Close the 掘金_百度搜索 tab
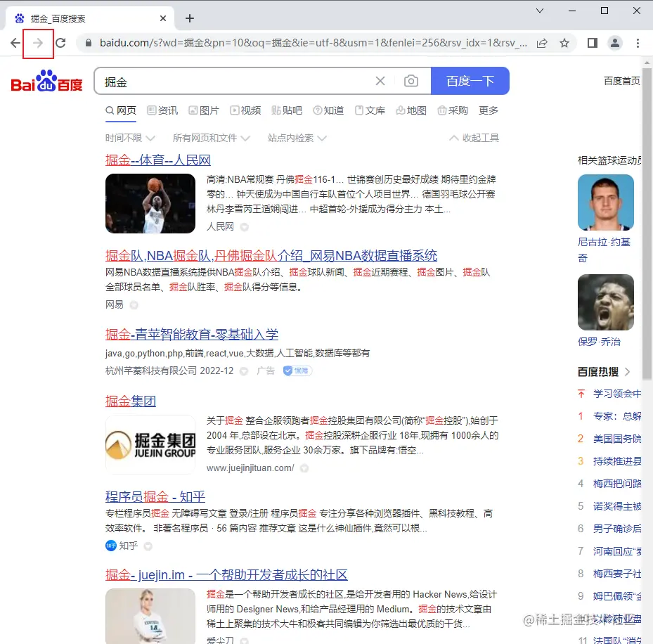653x644 pixels. click(x=163, y=18)
